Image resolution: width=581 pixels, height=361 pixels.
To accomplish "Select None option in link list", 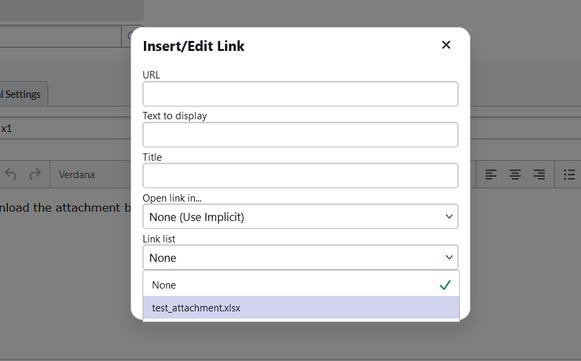I will click(x=301, y=285).
